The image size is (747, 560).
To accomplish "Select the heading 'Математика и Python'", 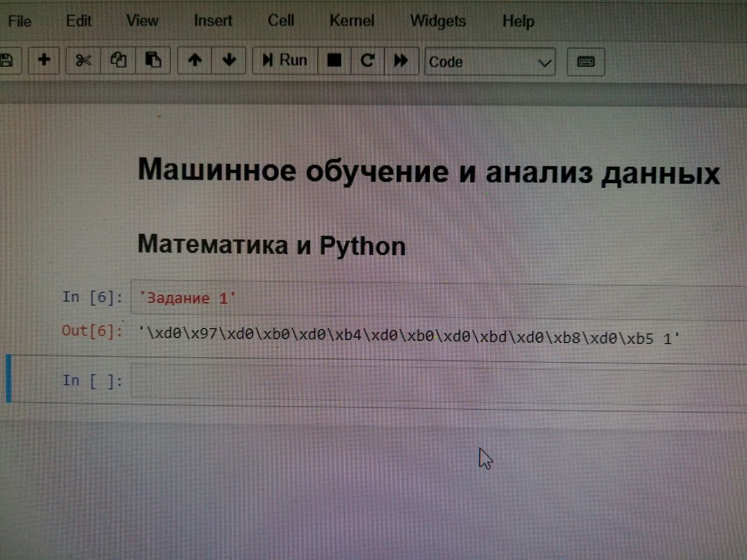I will (x=271, y=245).
